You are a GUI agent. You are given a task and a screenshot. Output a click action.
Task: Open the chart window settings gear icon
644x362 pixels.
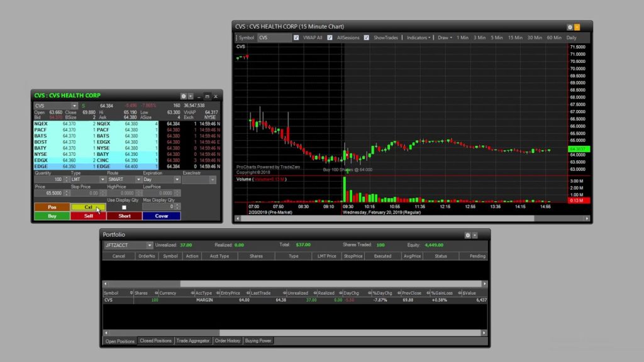click(x=569, y=28)
